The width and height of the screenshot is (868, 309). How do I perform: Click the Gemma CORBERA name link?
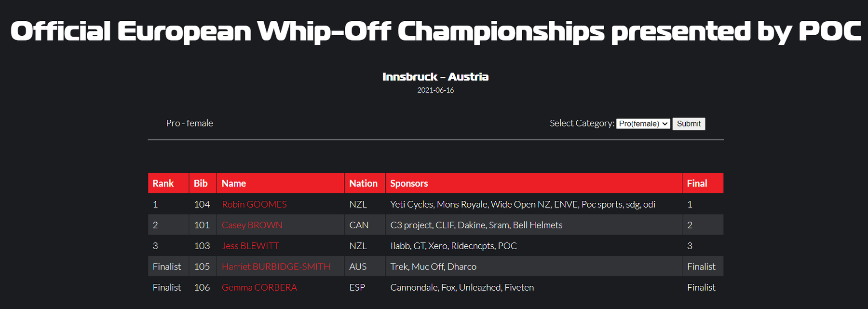click(259, 287)
